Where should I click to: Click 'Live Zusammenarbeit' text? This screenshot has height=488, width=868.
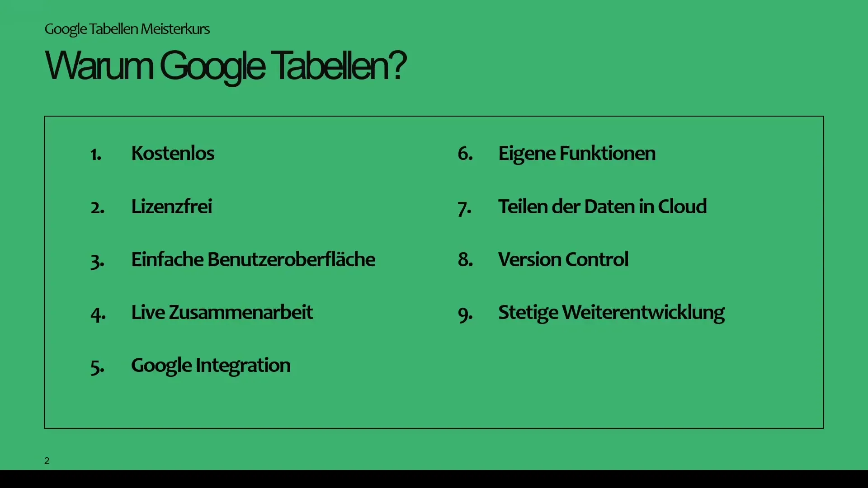pos(221,312)
